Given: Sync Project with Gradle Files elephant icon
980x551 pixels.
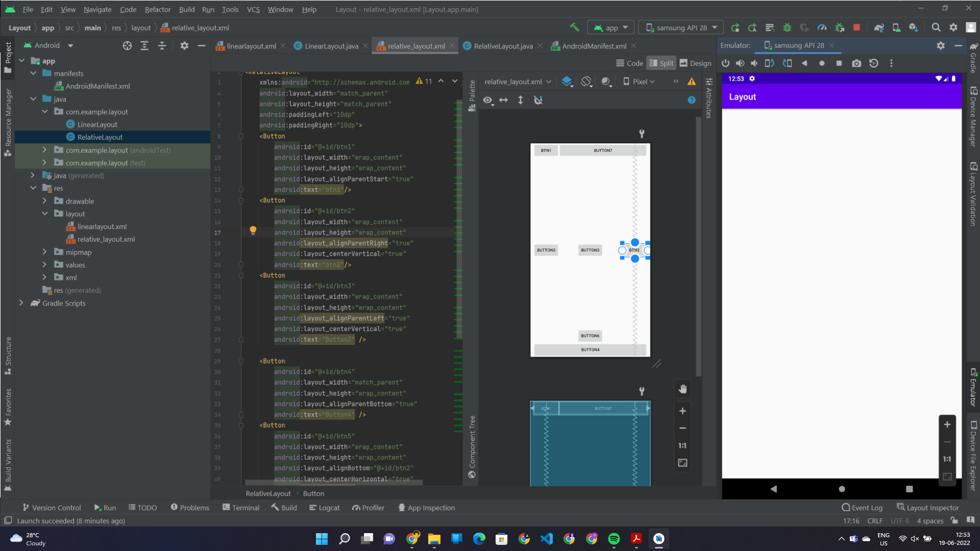Looking at the screenshot, I should (x=879, y=28).
